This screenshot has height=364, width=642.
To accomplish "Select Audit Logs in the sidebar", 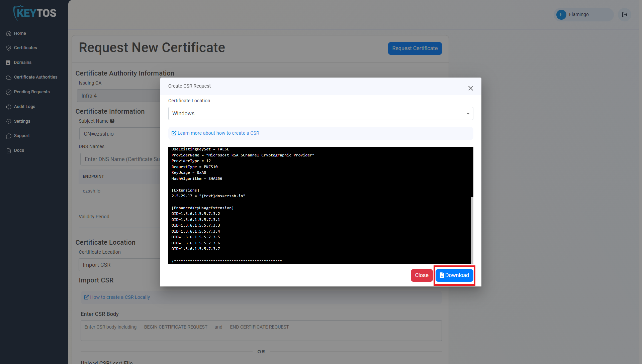I will pyautogui.click(x=9, y=106).
